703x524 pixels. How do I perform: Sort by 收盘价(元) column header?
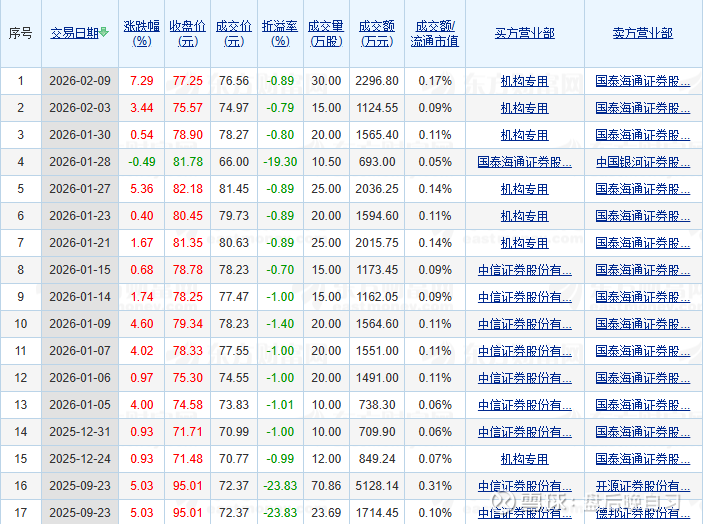187,34
